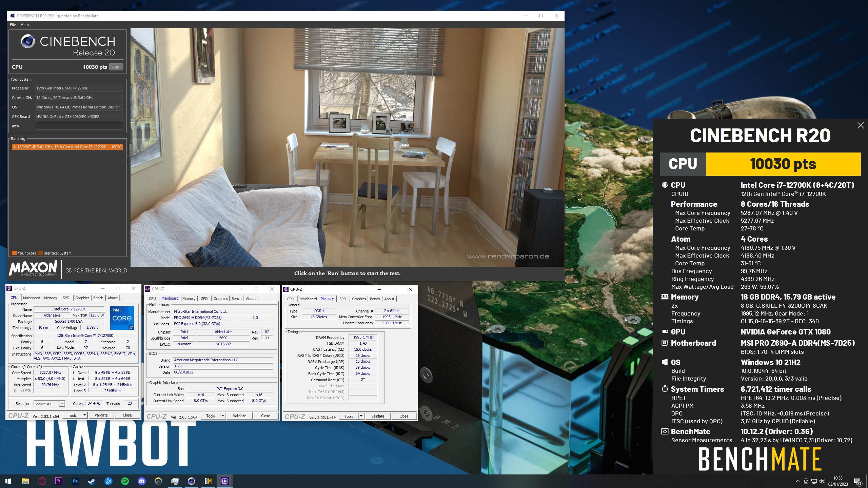Switch to Memory tab in the left CPU-Z window
This screenshot has height=488, width=868.
click(x=51, y=298)
